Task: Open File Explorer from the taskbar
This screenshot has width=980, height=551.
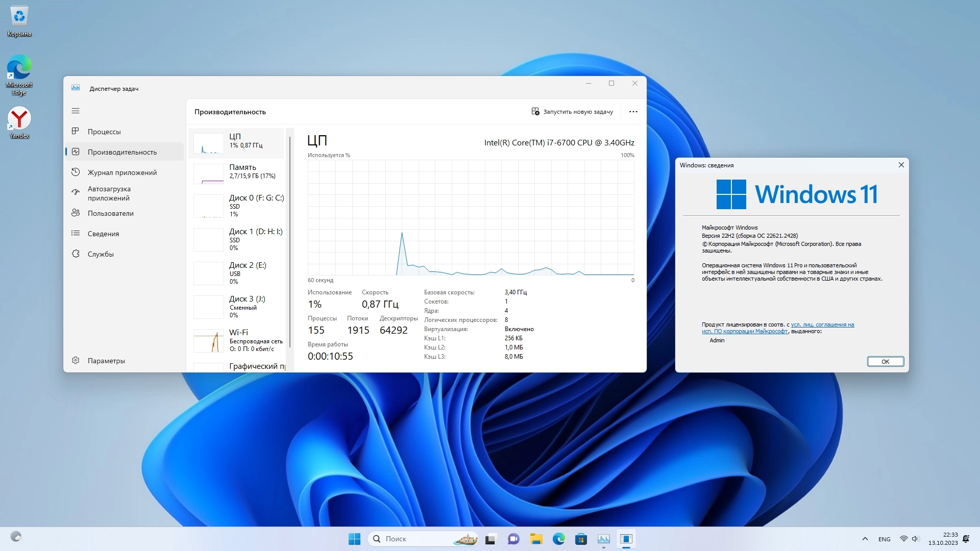Action: pyautogui.click(x=536, y=539)
